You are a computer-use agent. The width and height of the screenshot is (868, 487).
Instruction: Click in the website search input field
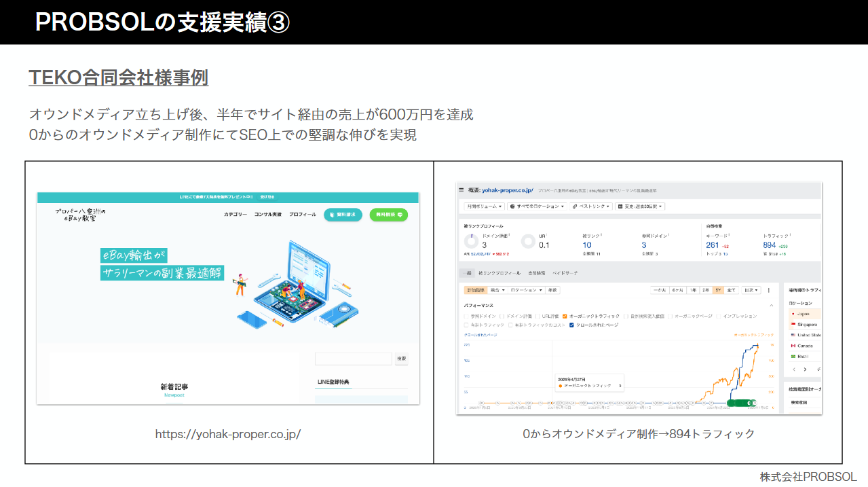353,359
